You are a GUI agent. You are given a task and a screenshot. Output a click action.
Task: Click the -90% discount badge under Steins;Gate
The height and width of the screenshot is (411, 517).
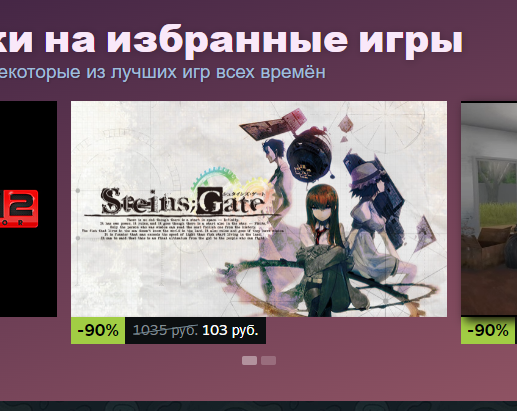[98, 330]
